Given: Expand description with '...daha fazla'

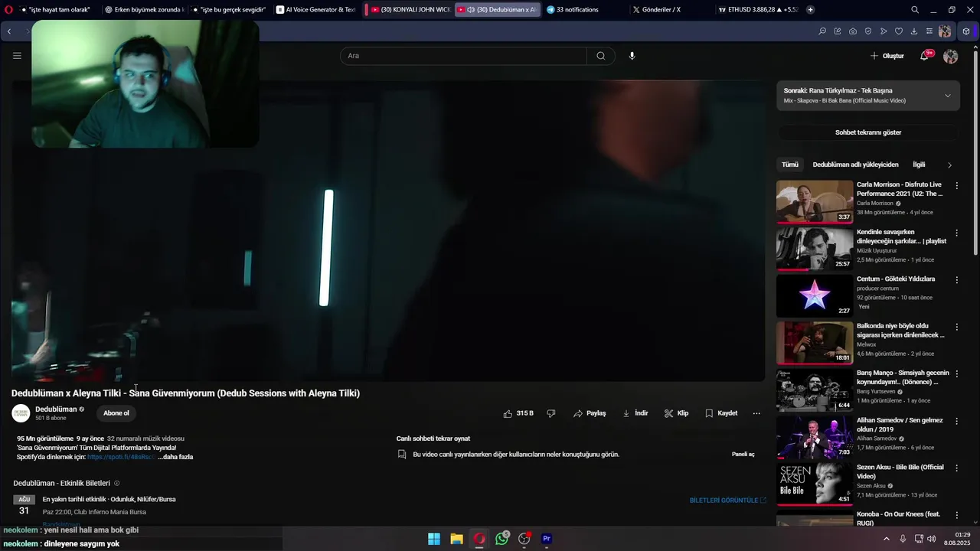Looking at the screenshot, I should (x=175, y=457).
